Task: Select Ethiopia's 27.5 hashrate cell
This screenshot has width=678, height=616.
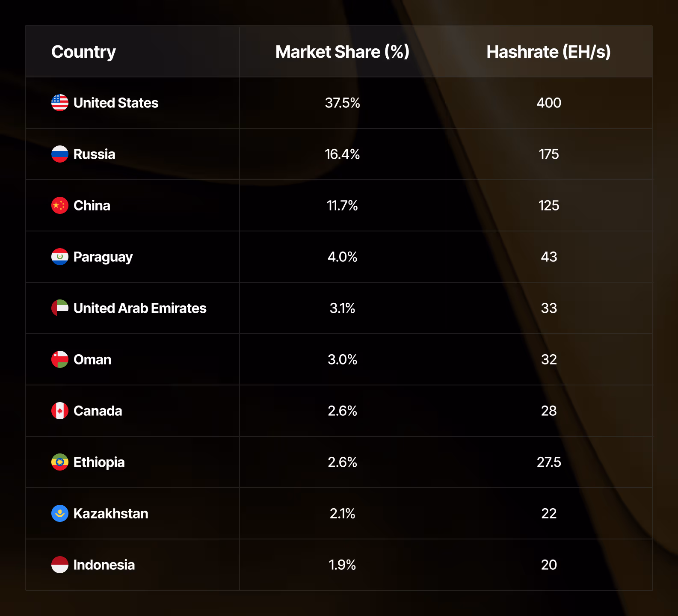Action: tap(549, 462)
